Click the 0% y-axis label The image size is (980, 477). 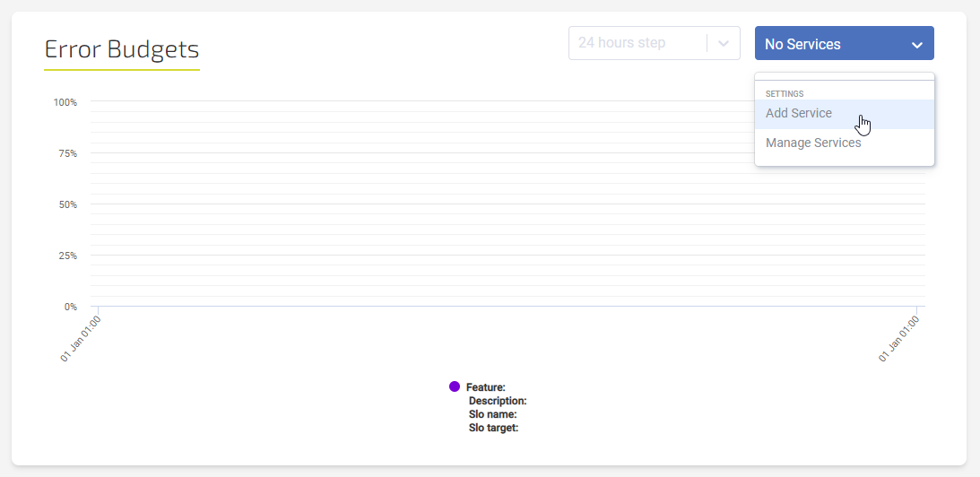(x=71, y=307)
